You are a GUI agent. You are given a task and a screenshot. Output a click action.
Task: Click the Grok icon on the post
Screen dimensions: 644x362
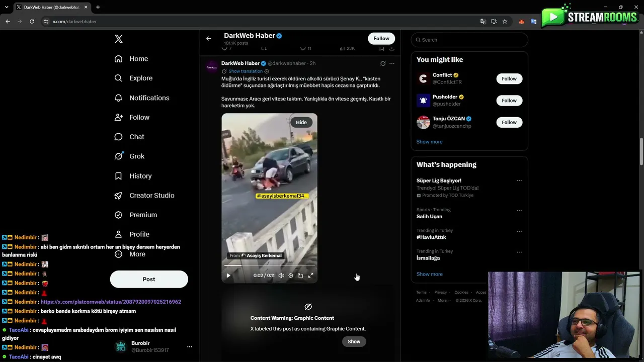click(383, 63)
